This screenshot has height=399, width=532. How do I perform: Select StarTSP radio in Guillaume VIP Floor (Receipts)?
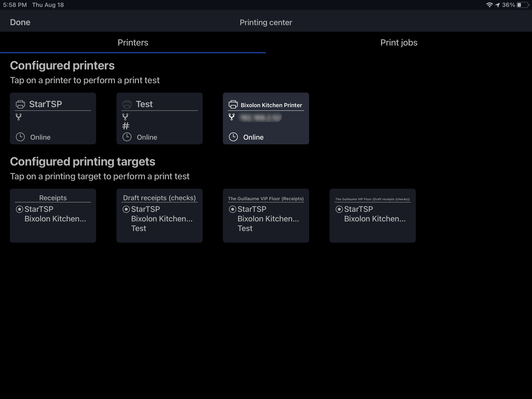click(x=233, y=209)
